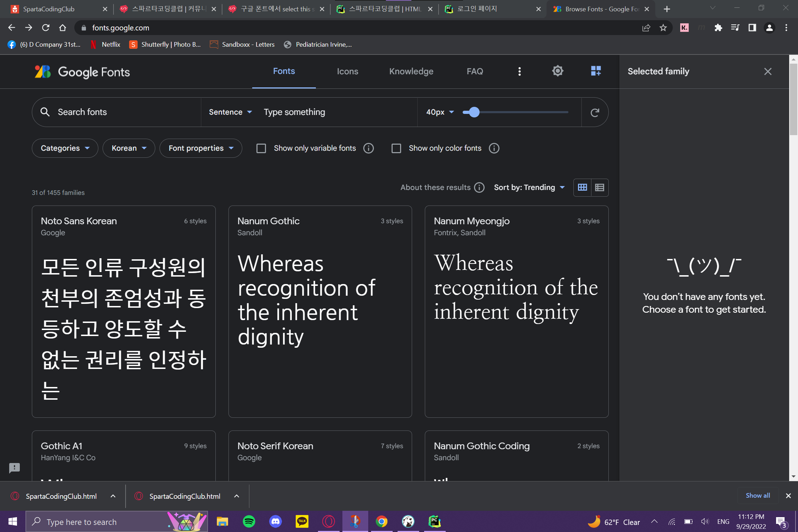Toggle the light/dark theme icon
The image size is (798, 532).
pyautogui.click(x=557, y=71)
